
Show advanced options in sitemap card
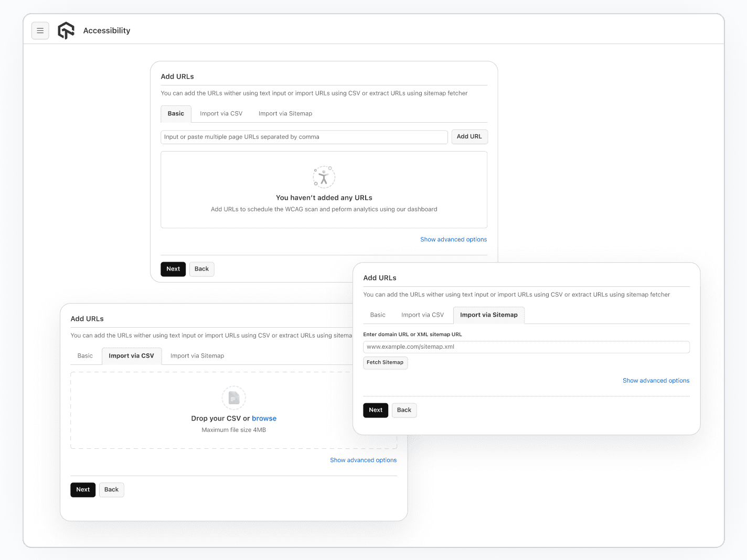[656, 381]
